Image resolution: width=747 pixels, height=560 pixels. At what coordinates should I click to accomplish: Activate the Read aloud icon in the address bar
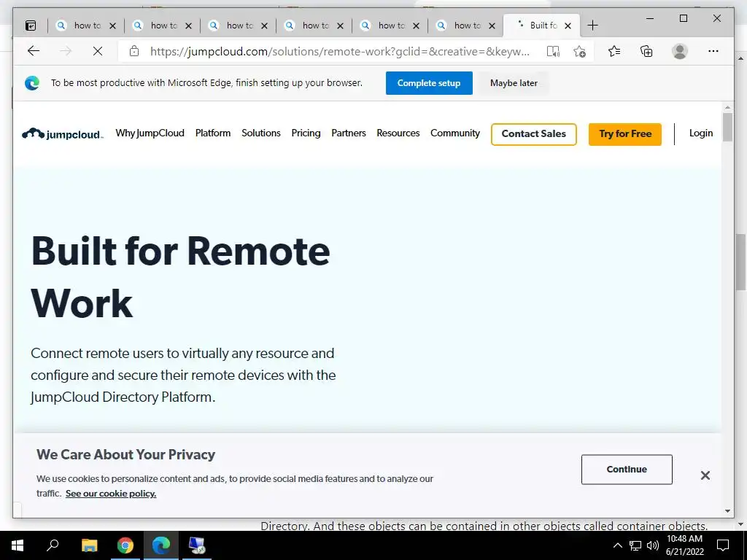coord(553,52)
